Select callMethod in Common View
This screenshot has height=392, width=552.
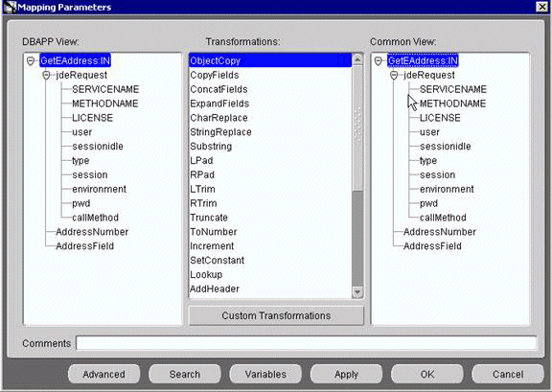pos(443,218)
